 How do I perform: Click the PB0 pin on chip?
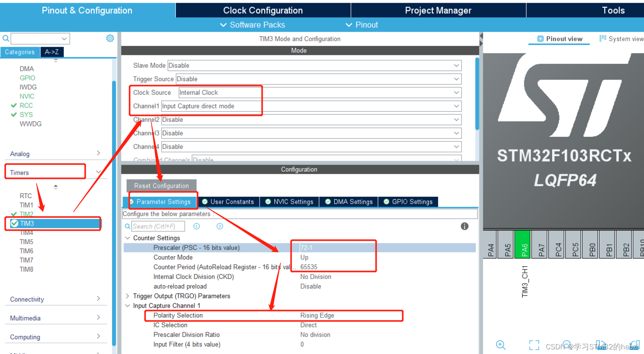[591, 244]
